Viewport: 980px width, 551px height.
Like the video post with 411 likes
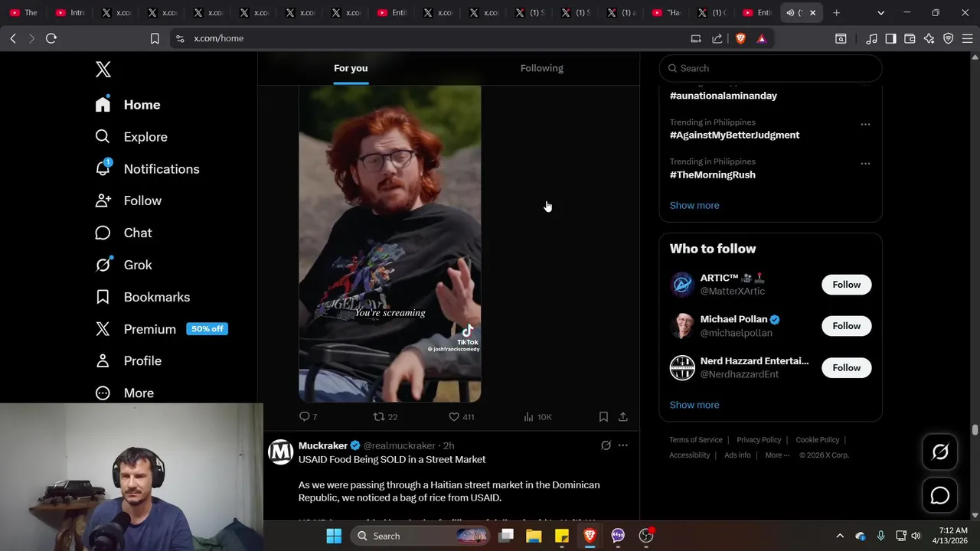[461, 416]
